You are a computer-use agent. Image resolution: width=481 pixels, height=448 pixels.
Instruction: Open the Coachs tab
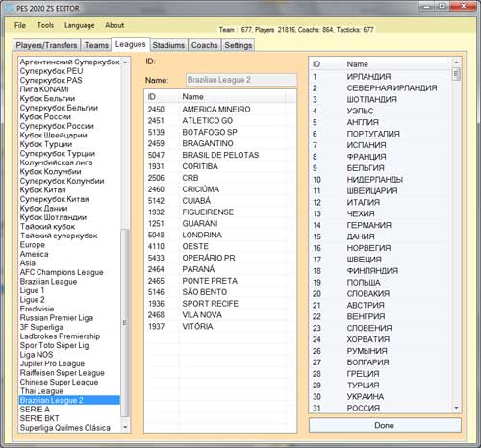tap(205, 45)
